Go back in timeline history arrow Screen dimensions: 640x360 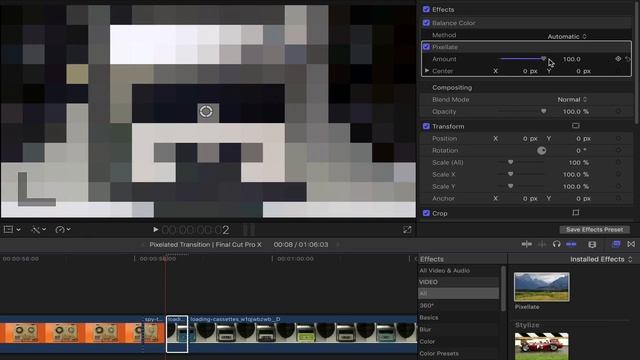point(142,245)
